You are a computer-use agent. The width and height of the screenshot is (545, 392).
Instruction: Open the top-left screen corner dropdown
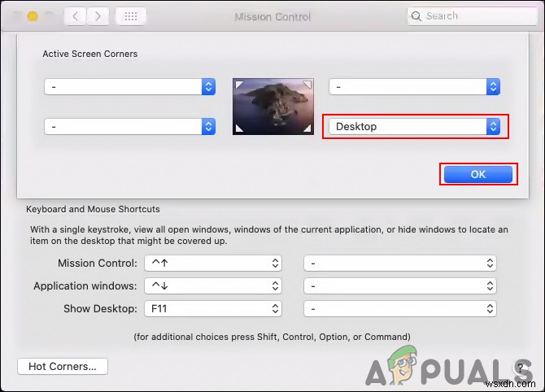tap(129, 86)
